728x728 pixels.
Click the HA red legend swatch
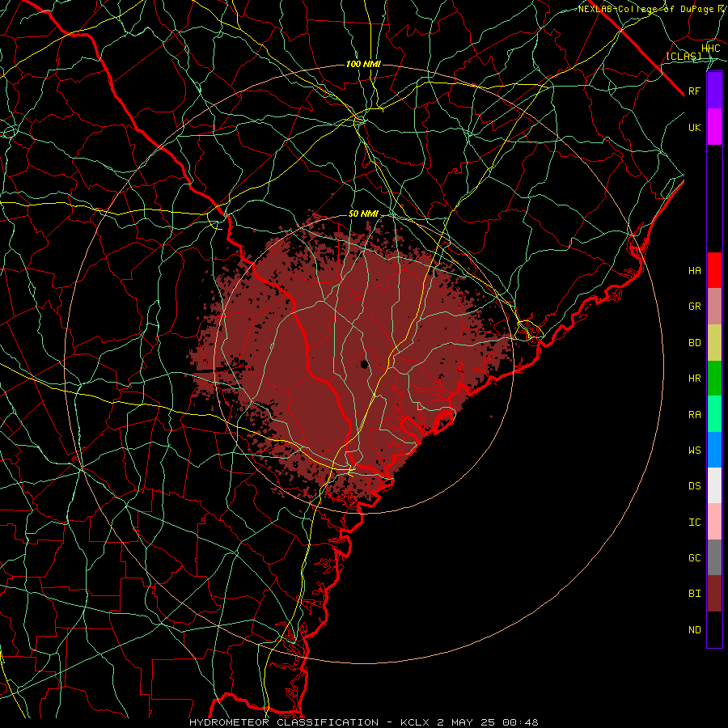coord(714,270)
